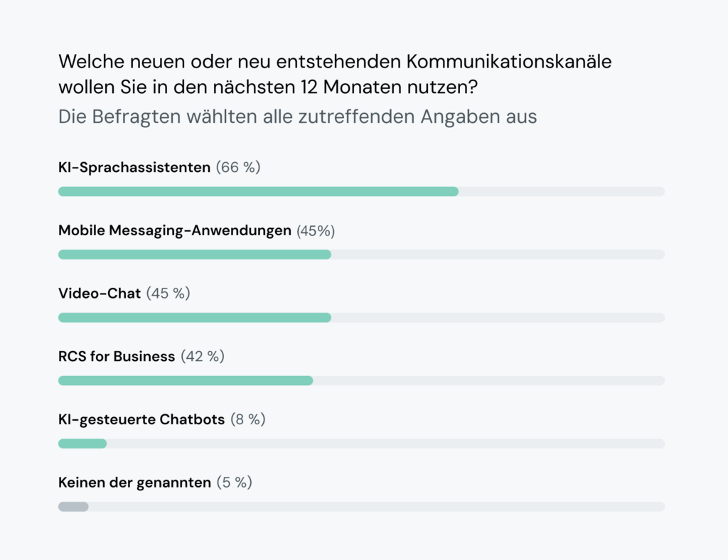Click the 5 % value text
Image resolution: width=728 pixels, height=560 pixels.
coord(235,483)
